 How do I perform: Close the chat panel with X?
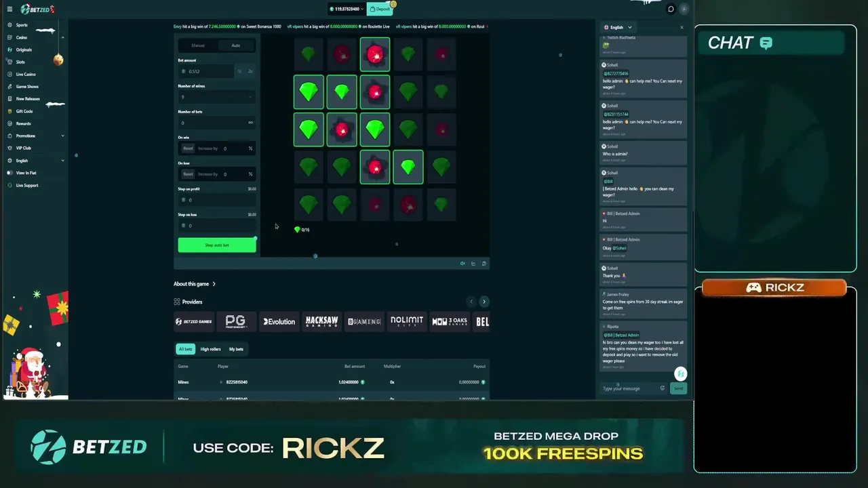click(x=682, y=27)
